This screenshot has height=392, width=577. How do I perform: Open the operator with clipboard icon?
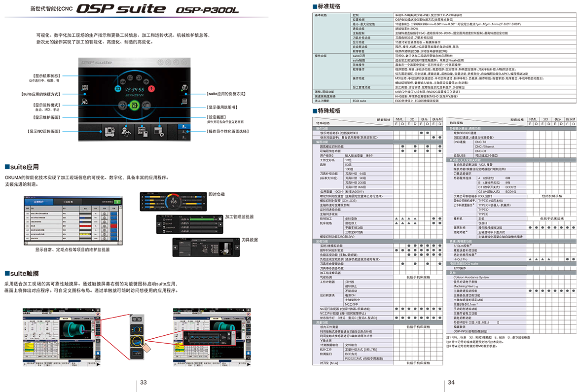126,132
